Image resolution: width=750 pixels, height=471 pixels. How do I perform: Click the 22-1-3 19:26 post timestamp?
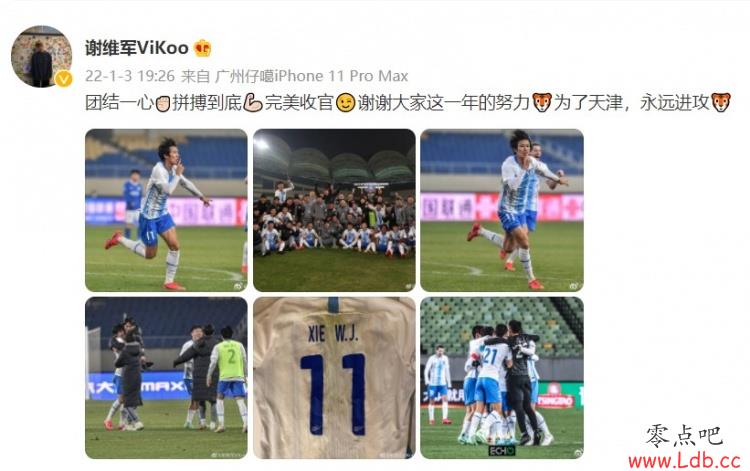point(130,76)
